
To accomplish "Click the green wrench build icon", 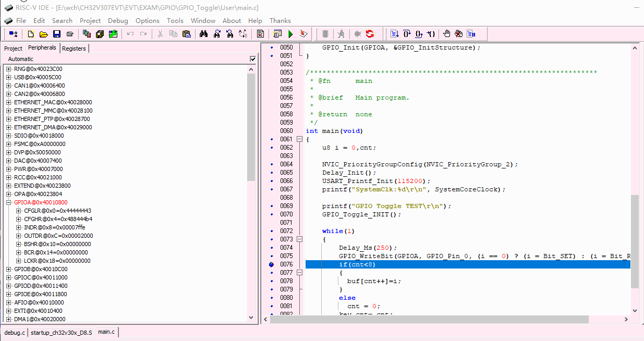I will pos(113,34).
